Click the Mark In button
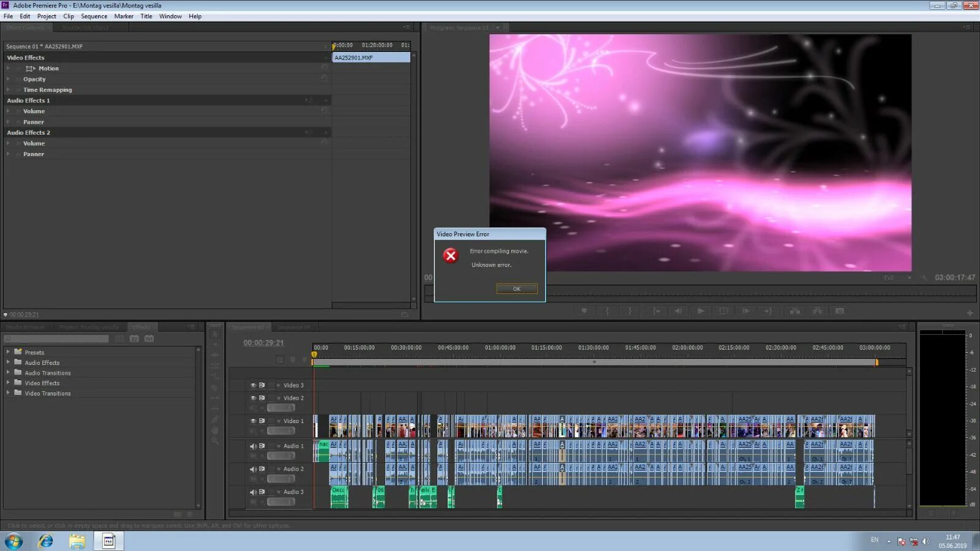This screenshot has height=551, width=980. pyautogui.click(x=607, y=311)
